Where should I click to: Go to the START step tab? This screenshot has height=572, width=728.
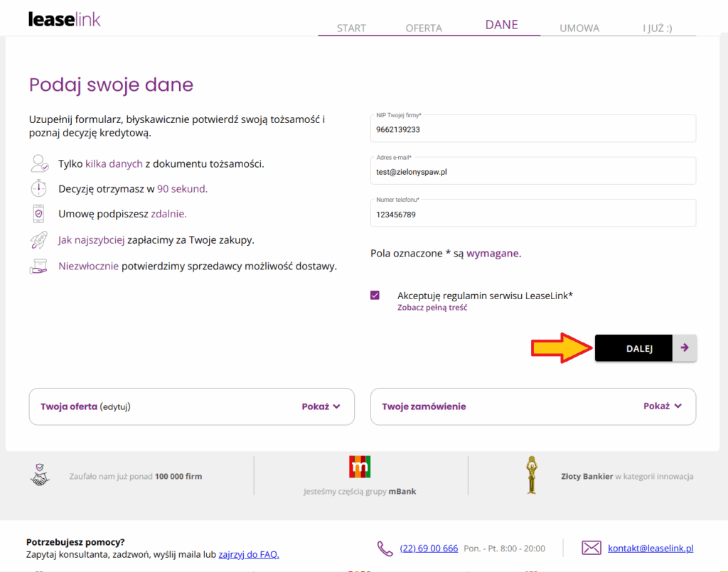pos(351,28)
